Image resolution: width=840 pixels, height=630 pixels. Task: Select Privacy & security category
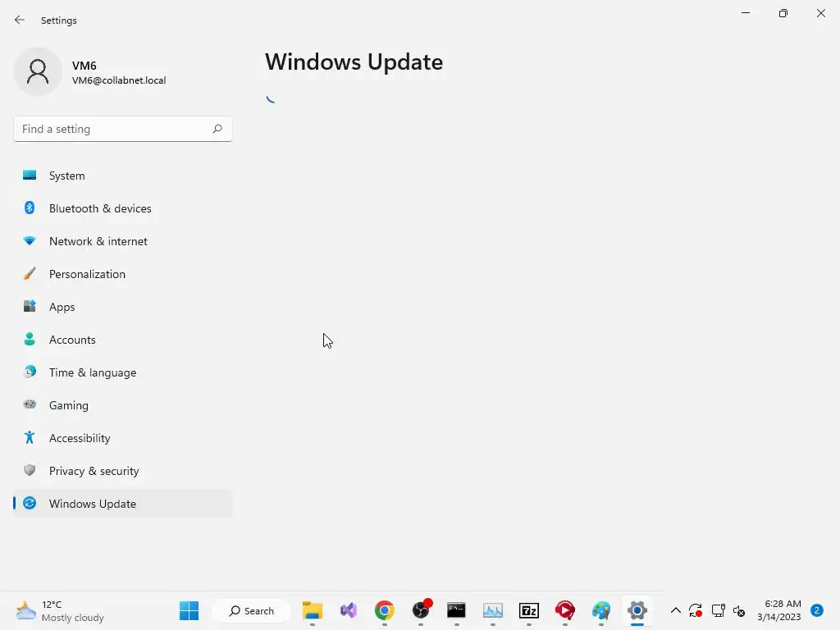pos(123,471)
